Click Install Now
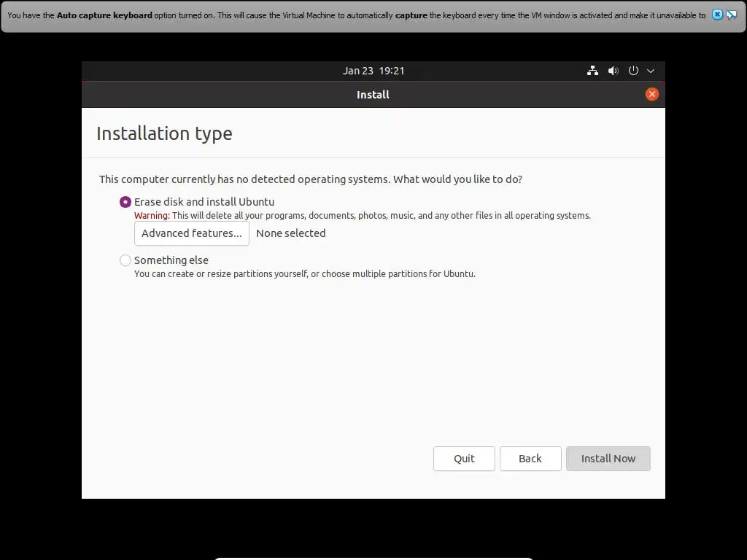The height and width of the screenshot is (560, 747). click(x=608, y=459)
